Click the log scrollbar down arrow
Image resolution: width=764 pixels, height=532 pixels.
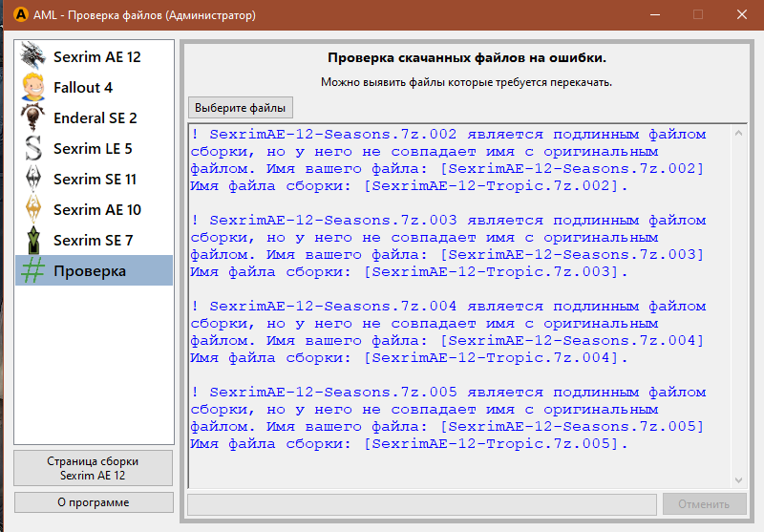point(737,479)
